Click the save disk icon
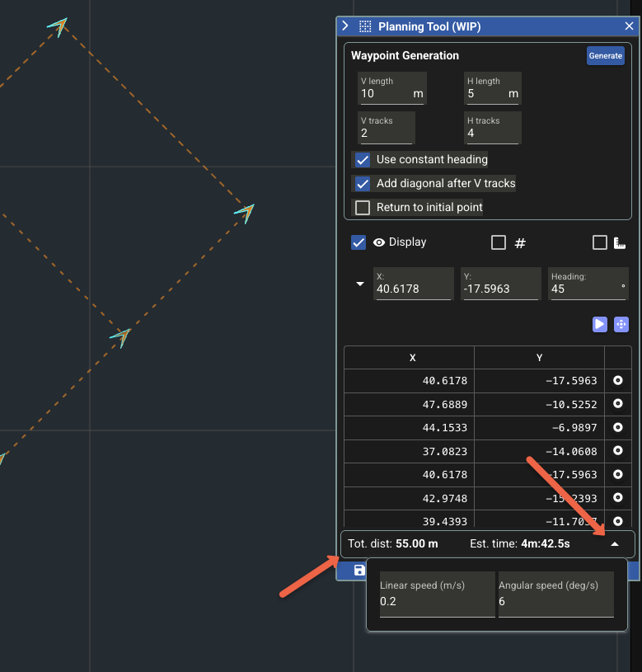The width and height of the screenshot is (642, 672). 359,570
